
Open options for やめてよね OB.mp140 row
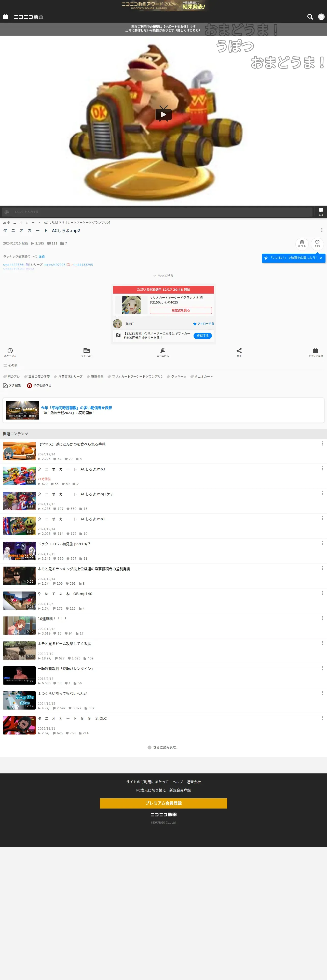pyautogui.click(x=322, y=593)
